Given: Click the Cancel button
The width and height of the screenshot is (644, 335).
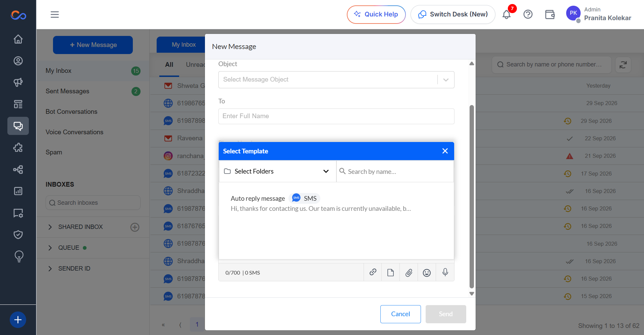Looking at the screenshot, I should pos(400,314).
